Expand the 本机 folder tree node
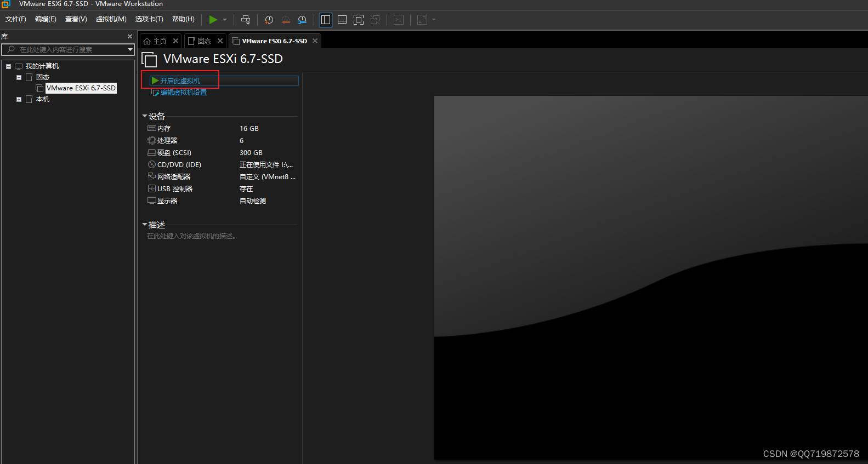 pyautogui.click(x=19, y=99)
